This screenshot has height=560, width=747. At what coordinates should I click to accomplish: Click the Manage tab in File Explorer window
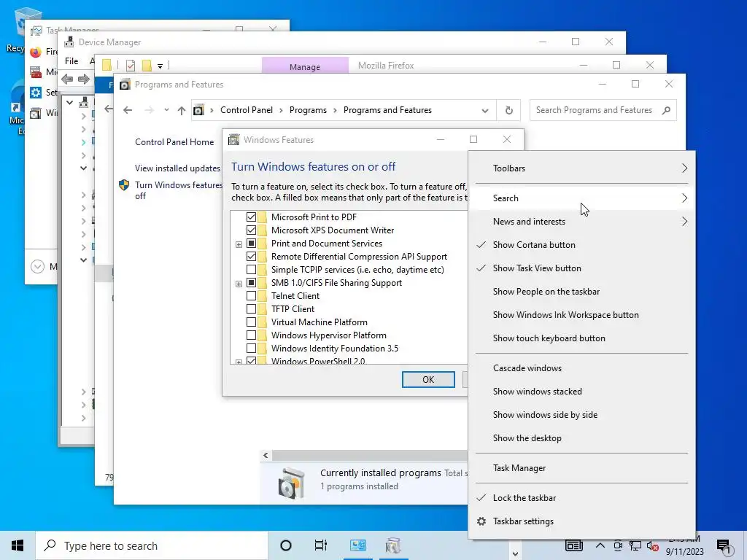coord(305,66)
